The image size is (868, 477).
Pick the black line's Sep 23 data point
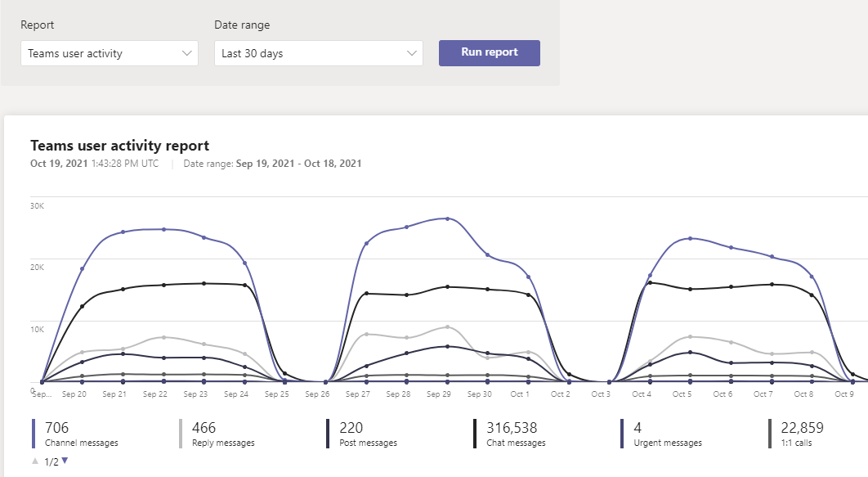(x=204, y=284)
